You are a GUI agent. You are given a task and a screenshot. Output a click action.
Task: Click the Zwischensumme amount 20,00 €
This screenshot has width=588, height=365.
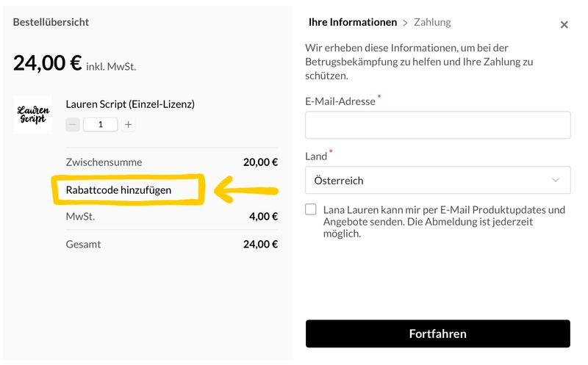tap(260, 162)
